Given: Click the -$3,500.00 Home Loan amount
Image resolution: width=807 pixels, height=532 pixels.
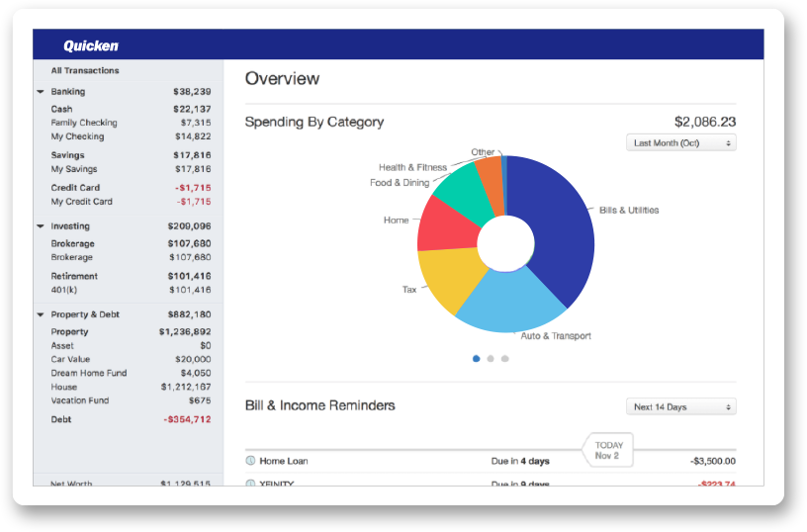Looking at the screenshot, I should point(713,461).
